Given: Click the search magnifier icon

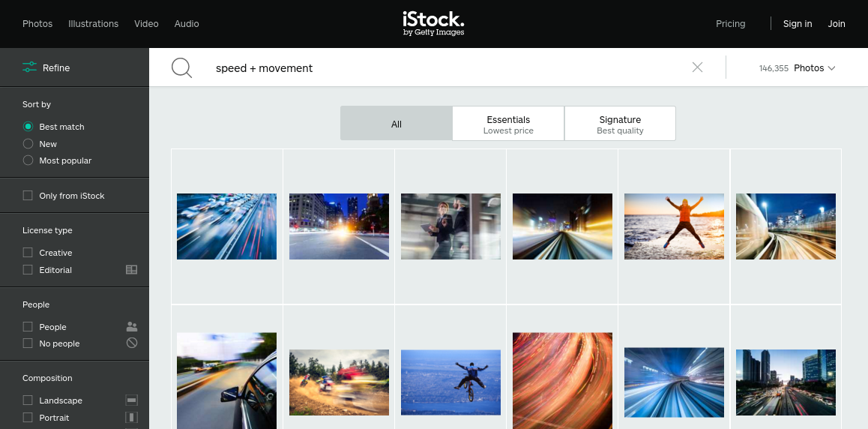Looking at the screenshot, I should [181, 68].
